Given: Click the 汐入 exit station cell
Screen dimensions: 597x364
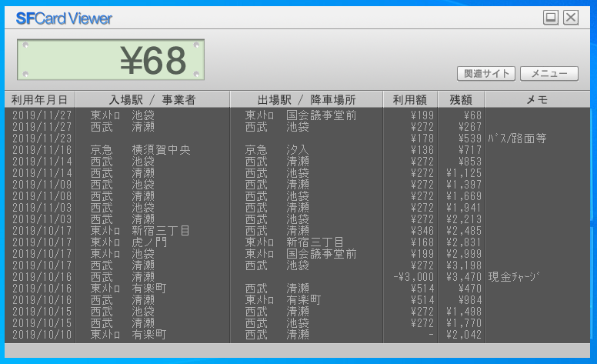Looking at the screenshot, I should point(297,150).
